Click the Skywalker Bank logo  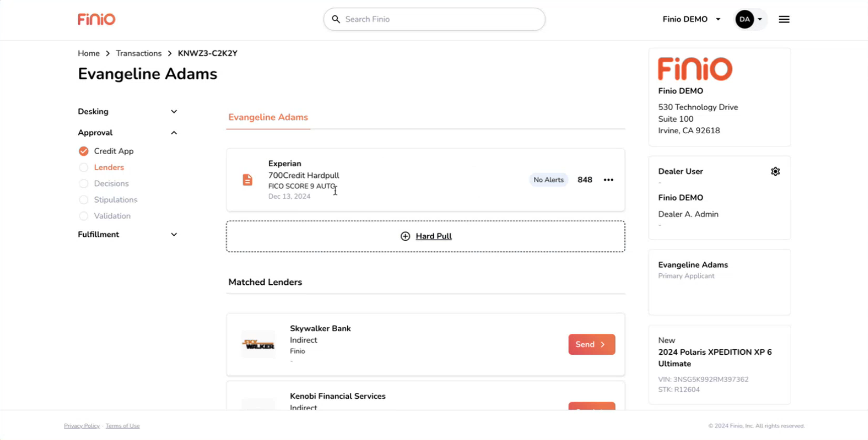[258, 344]
